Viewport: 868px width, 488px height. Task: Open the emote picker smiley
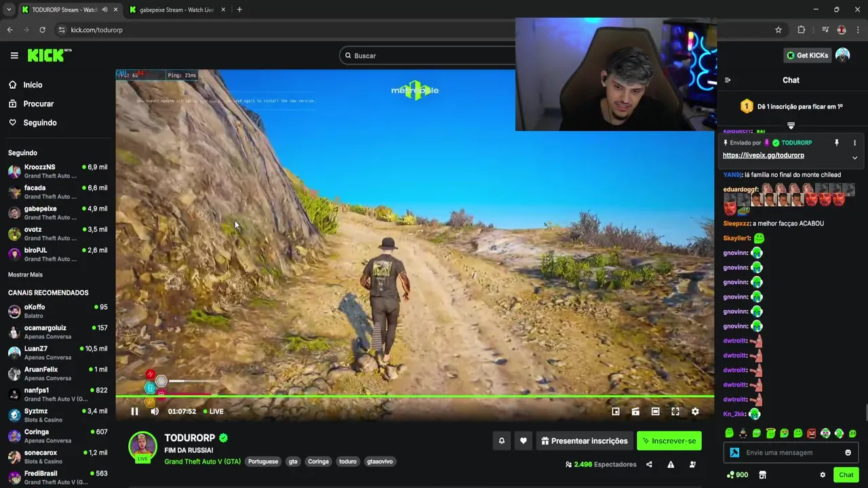pos(848,453)
